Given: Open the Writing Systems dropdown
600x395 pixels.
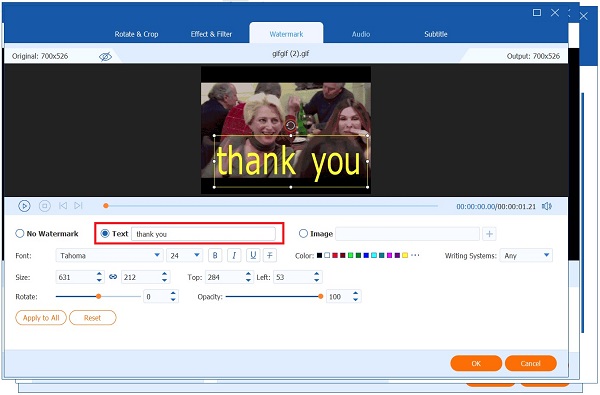Looking at the screenshot, I should pyautogui.click(x=526, y=255).
